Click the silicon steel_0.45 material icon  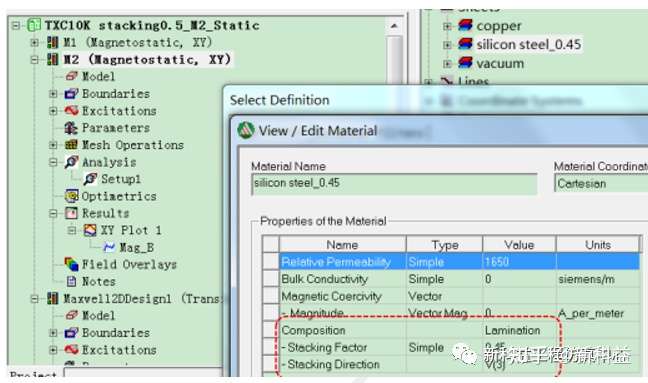coord(465,44)
